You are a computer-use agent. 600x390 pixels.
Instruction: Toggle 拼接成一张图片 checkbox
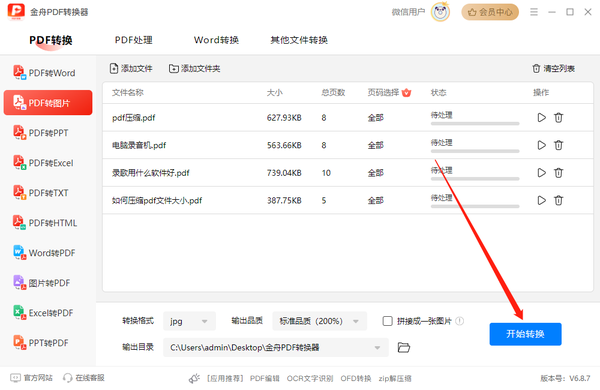coord(387,321)
